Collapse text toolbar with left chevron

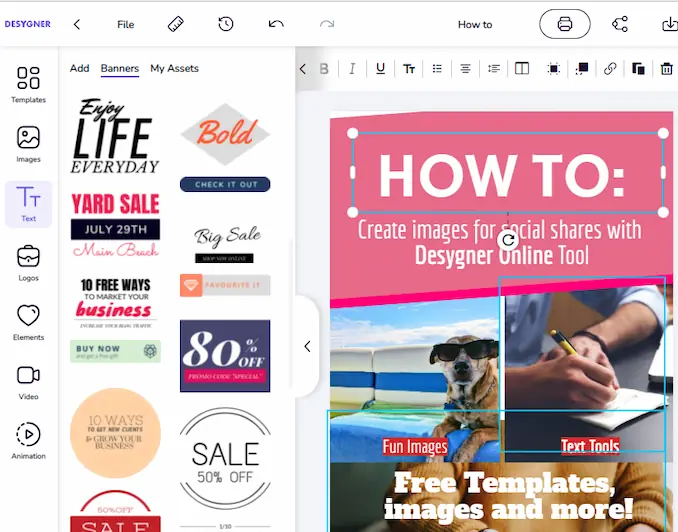tap(303, 69)
